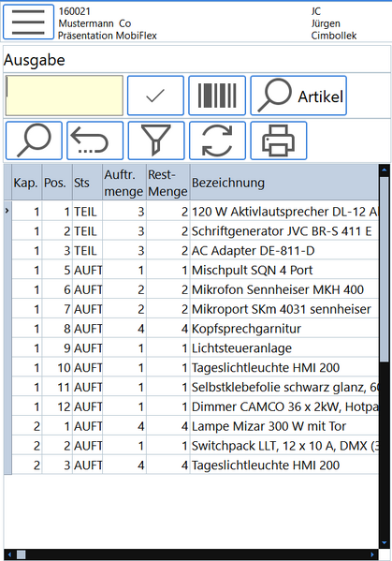The image size is (392, 561).
Task: Open the funnel filter
Action: [156, 140]
